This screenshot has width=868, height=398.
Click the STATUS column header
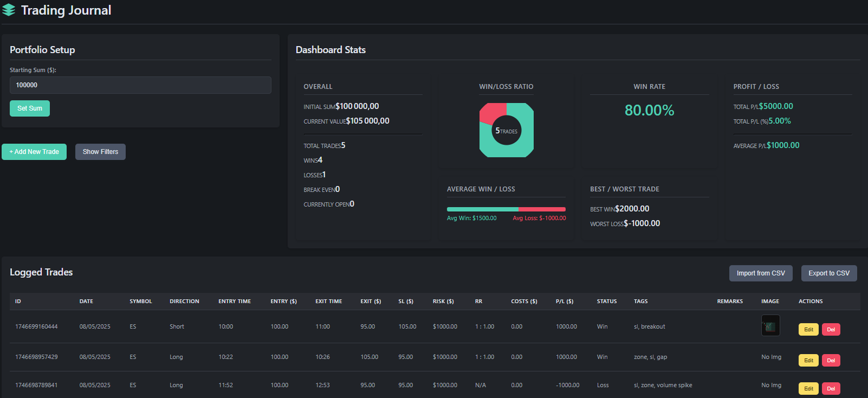click(607, 301)
